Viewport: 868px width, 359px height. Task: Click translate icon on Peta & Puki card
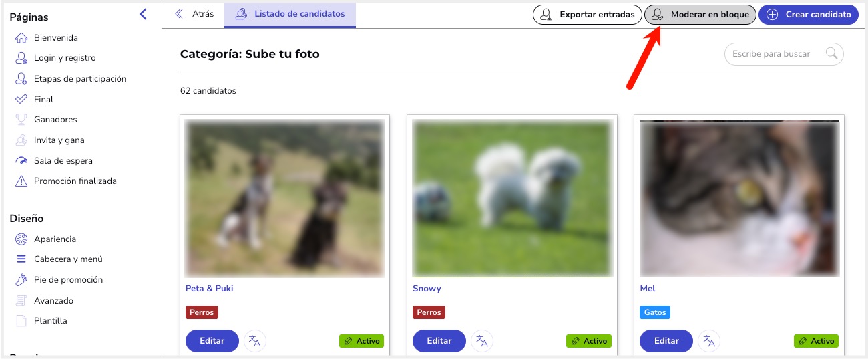(254, 341)
